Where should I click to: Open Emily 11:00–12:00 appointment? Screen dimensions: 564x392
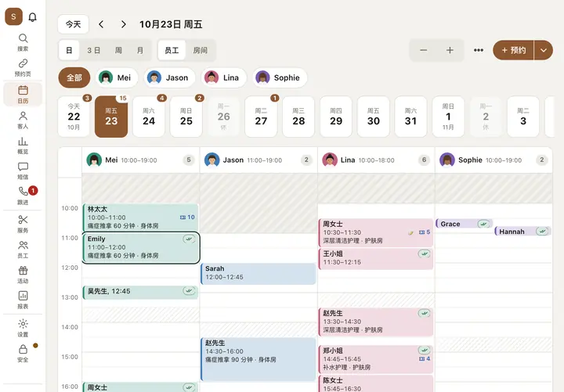[141, 247]
